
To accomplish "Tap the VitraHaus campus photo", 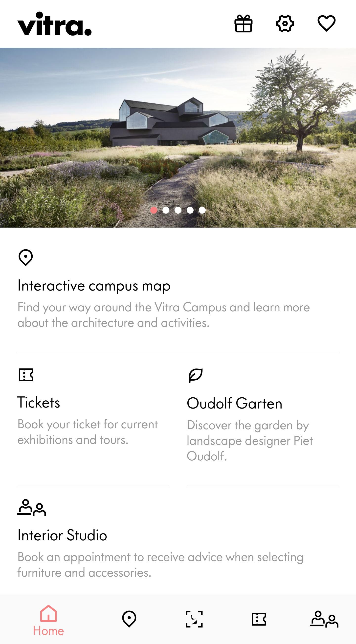I will [178, 137].
